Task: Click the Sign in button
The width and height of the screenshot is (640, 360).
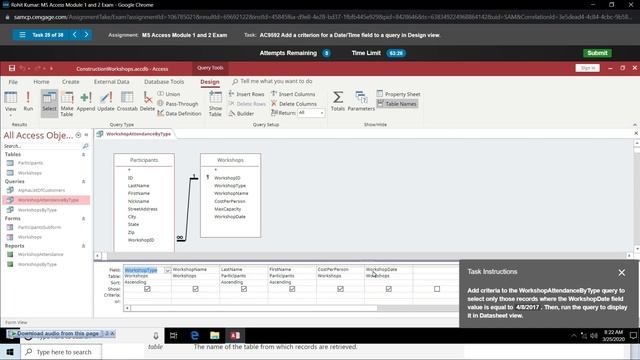Action: [x=588, y=68]
